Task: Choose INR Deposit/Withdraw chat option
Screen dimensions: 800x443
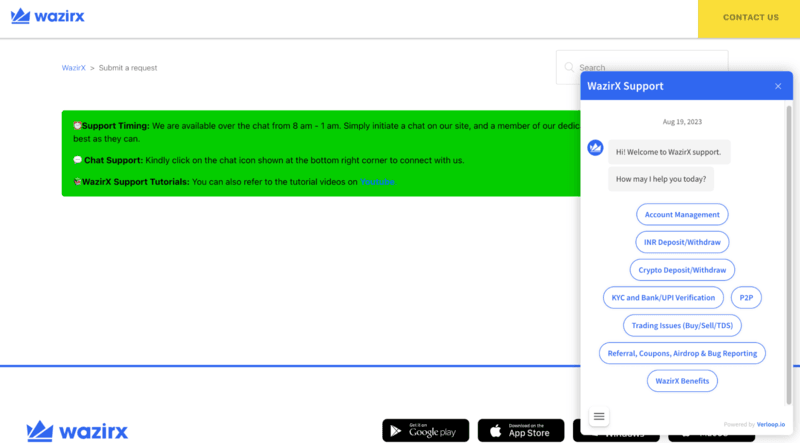Action: pos(682,242)
